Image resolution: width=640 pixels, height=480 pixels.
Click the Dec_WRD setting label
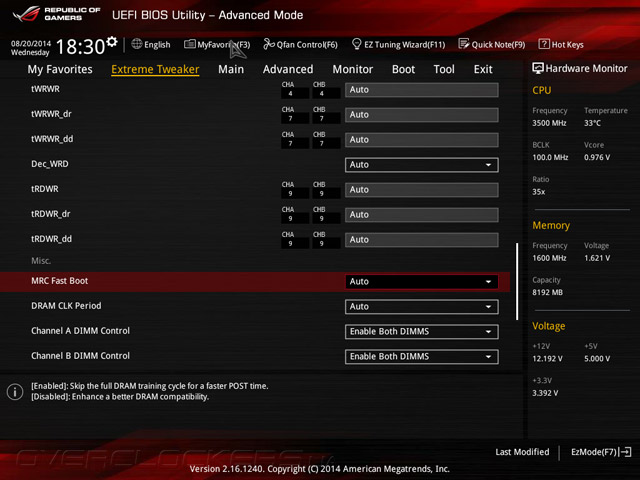(50, 164)
